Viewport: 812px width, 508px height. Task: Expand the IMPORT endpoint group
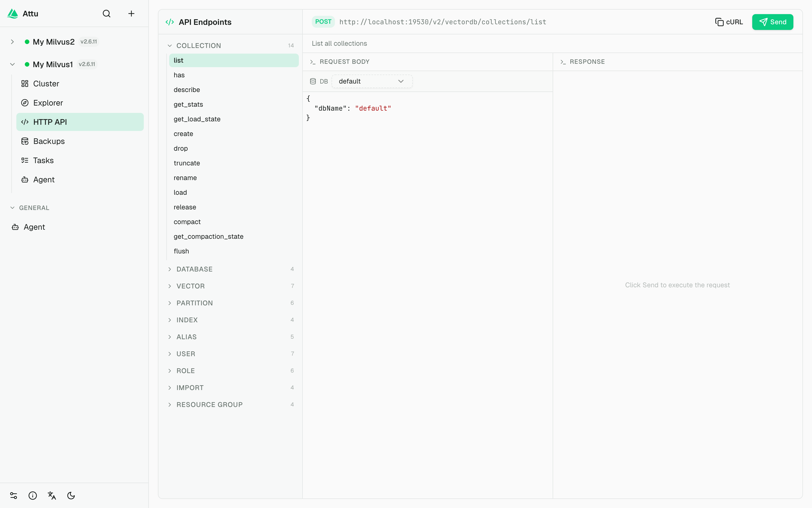(x=170, y=388)
